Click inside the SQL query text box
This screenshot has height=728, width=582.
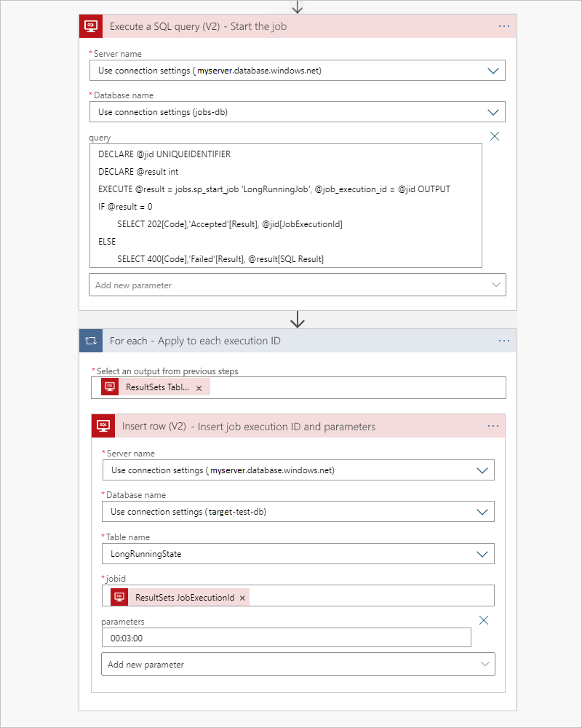click(285, 206)
